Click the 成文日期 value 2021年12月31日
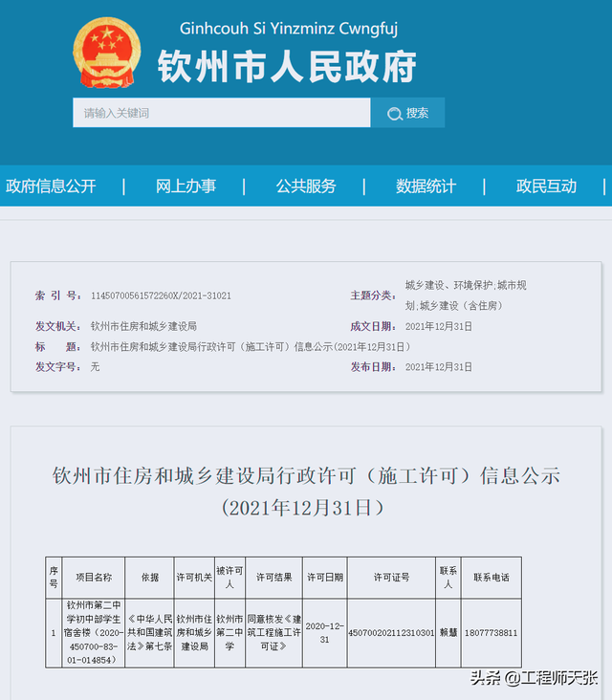Screen dimensions: 612x700 coord(439,326)
